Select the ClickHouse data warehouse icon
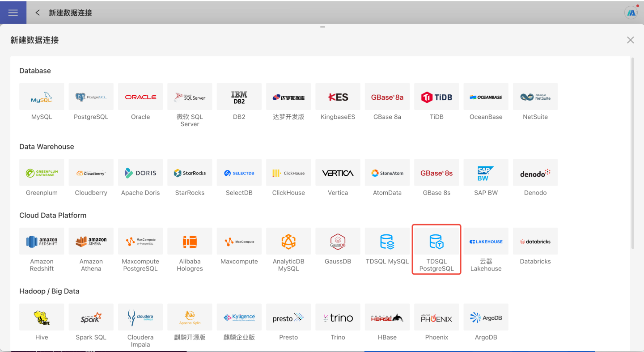 [288, 173]
